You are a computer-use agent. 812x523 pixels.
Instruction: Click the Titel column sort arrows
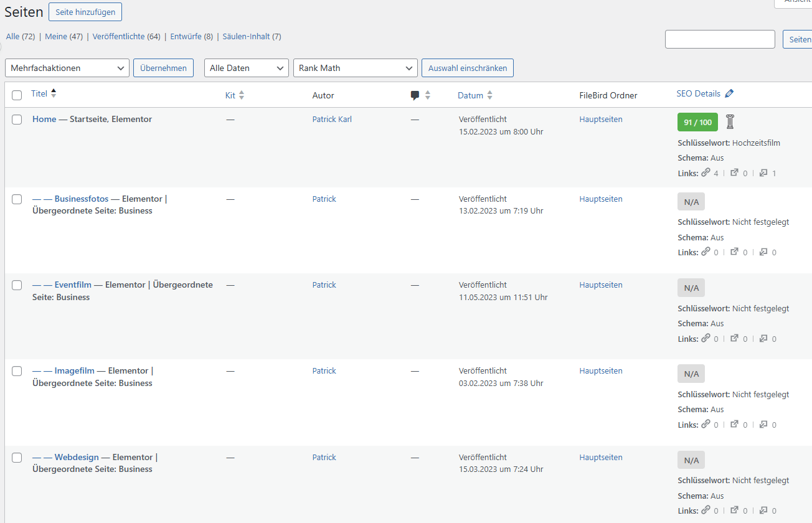coord(54,93)
